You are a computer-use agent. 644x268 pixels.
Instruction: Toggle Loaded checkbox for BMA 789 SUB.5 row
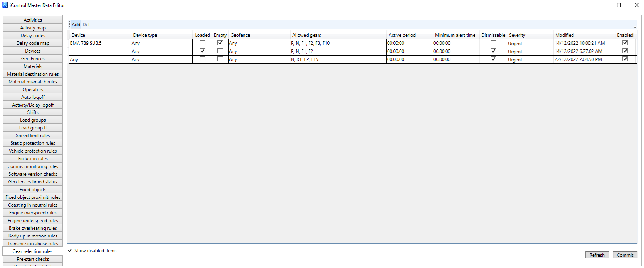tap(202, 43)
